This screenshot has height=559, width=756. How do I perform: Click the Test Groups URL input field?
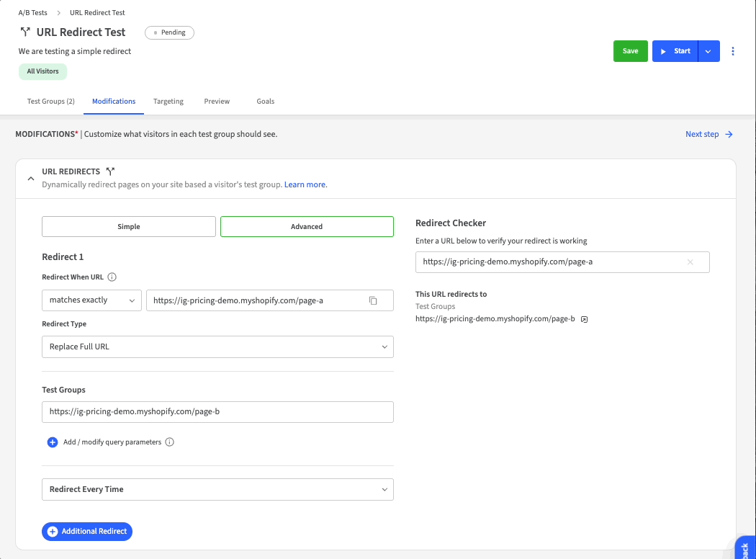[x=217, y=412]
